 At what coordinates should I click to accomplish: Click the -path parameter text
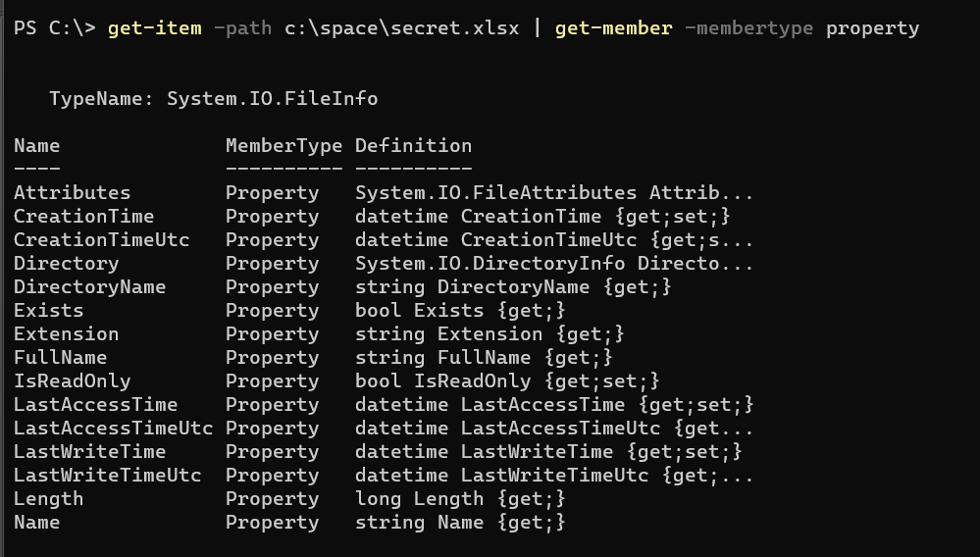pyautogui.click(x=242, y=28)
